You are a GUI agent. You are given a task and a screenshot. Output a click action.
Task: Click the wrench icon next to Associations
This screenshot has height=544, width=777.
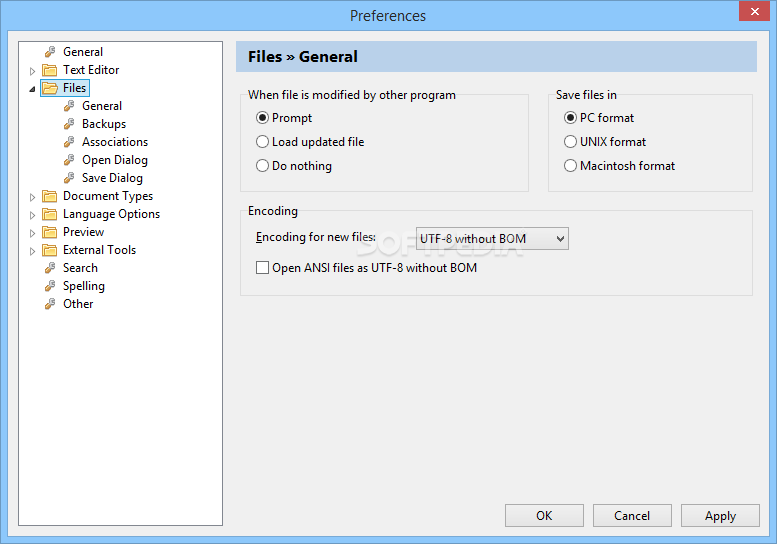(69, 142)
